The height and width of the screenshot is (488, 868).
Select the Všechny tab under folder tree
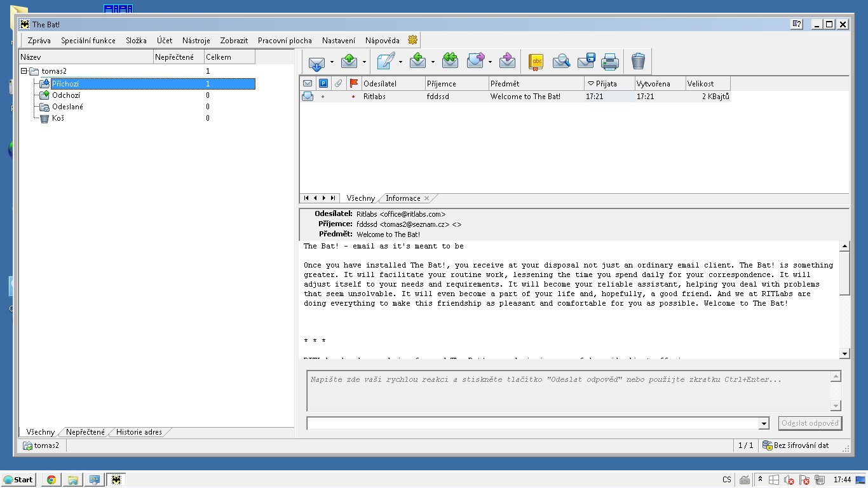tap(41, 432)
